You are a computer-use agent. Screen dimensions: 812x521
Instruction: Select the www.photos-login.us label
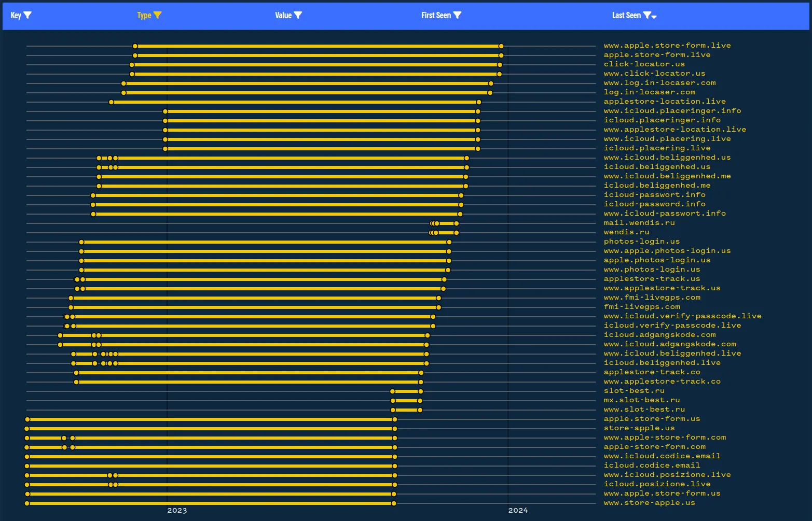coord(652,270)
